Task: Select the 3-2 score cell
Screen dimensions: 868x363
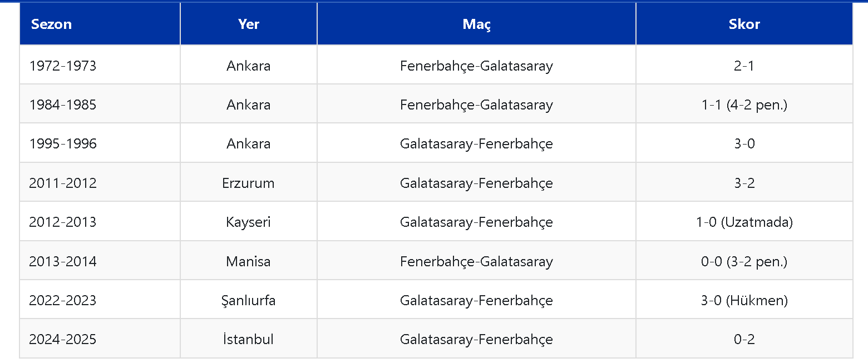Action: point(744,183)
